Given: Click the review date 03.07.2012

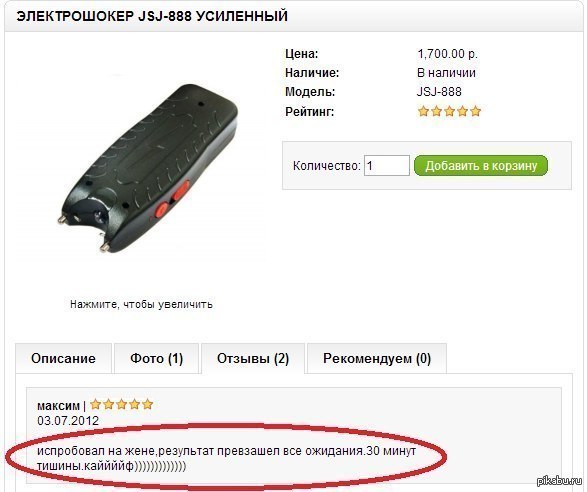Looking at the screenshot, I should click(68, 420).
